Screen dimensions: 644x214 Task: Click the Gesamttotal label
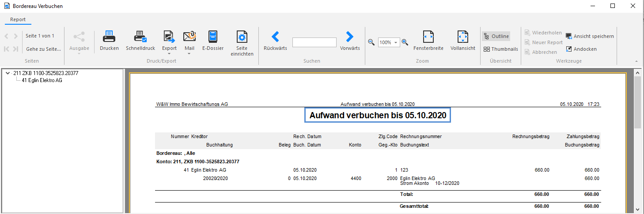[414, 206]
